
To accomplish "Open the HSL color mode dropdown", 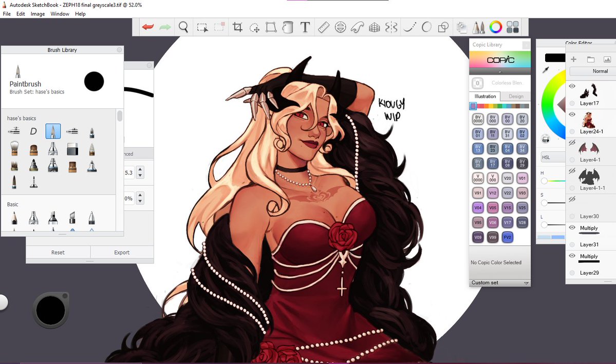I will pos(553,158).
